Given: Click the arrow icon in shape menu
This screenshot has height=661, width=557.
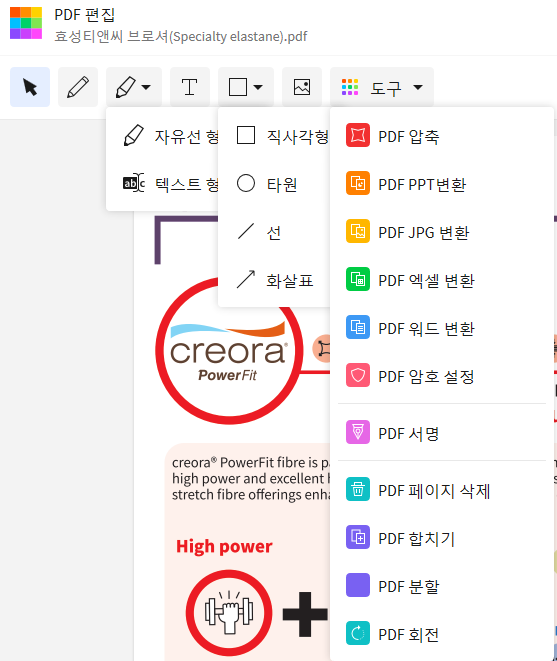Looking at the screenshot, I should 246,279.
